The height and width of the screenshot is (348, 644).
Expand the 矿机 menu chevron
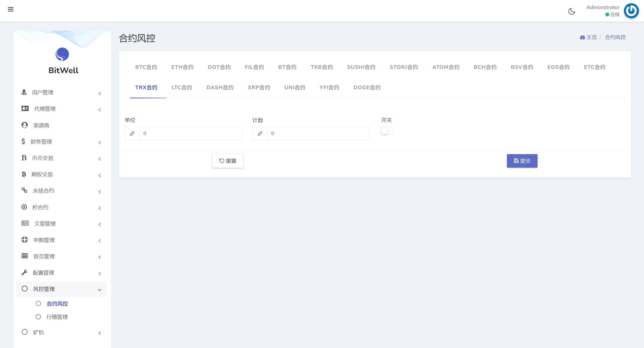(x=100, y=333)
